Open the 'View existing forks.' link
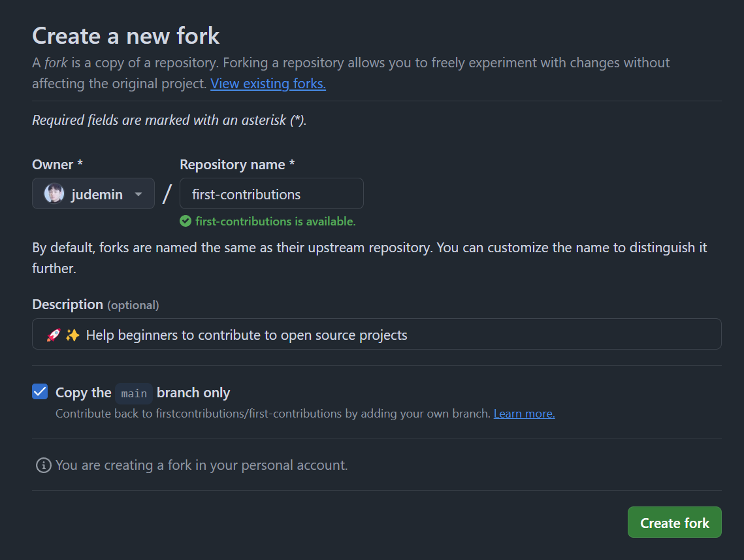Image resolution: width=744 pixels, height=560 pixels. click(x=267, y=83)
